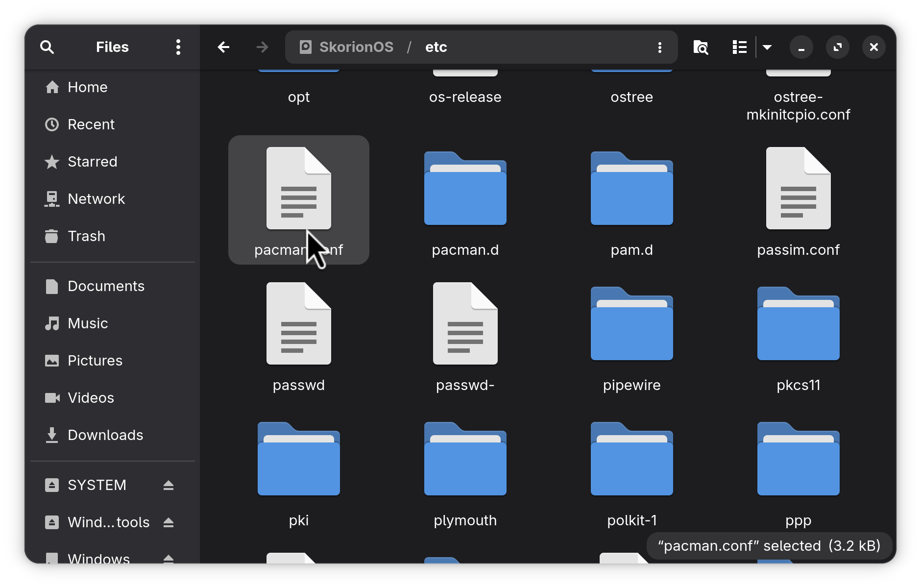921x588 pixels.
Task: Toggle list view layout
Action: point(739,47)
